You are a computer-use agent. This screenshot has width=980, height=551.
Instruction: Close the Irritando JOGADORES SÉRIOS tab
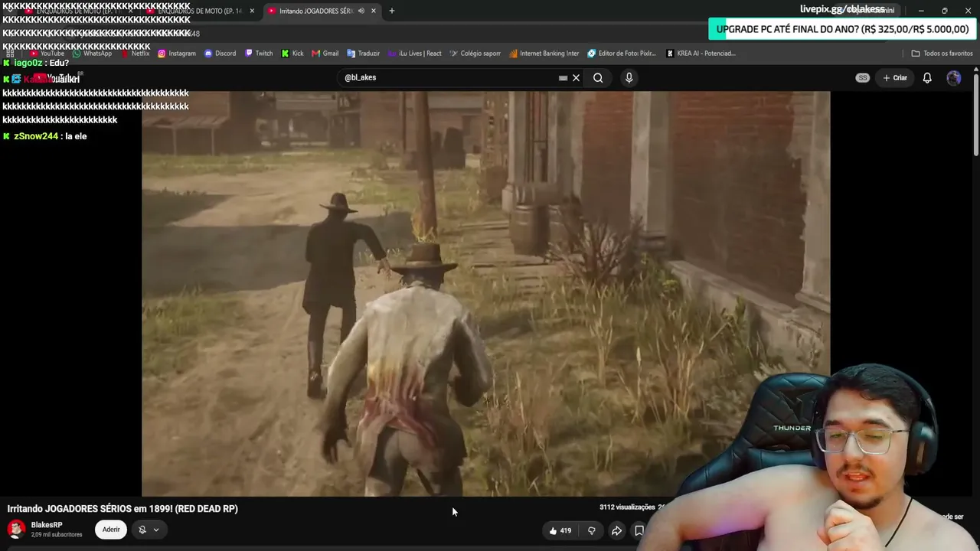(x=374, y=11)
